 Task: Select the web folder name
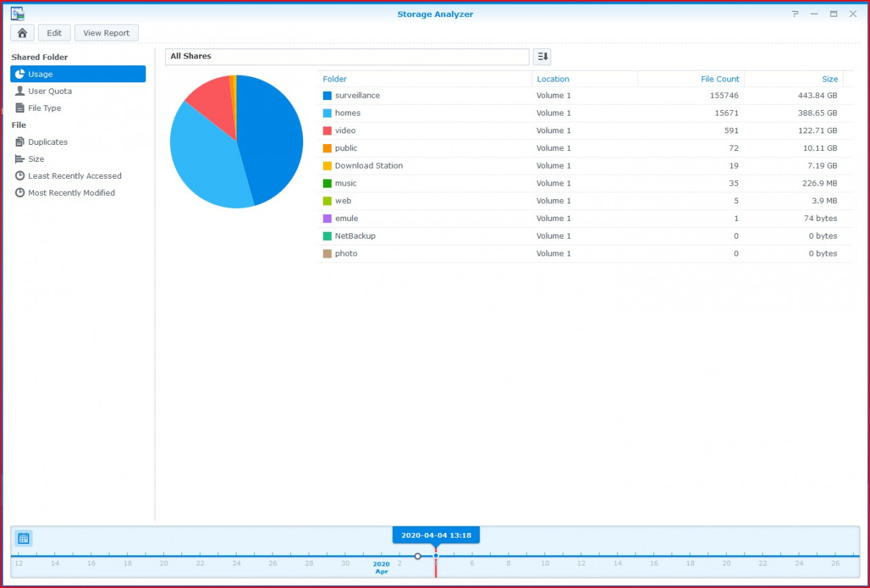(x=343, y=201)
